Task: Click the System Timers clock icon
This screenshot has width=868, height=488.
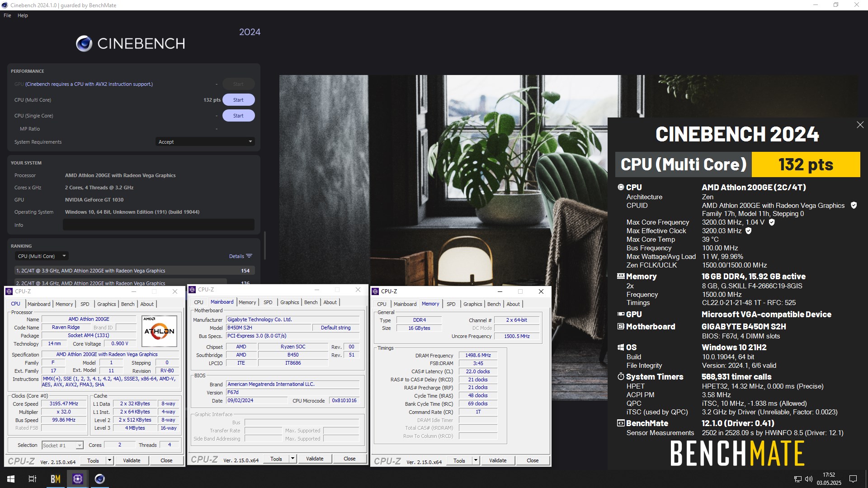Action: coord(621,376)
